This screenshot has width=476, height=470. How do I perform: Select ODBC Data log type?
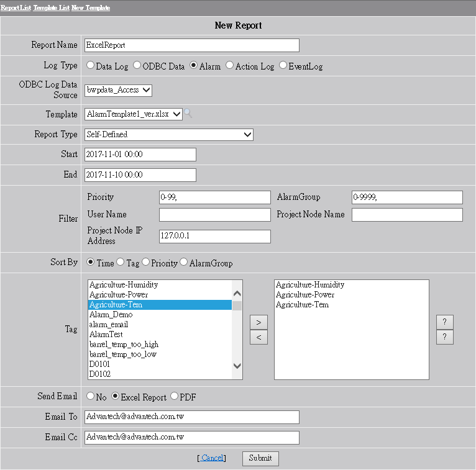pyautogui.click(x=137, y=65)
